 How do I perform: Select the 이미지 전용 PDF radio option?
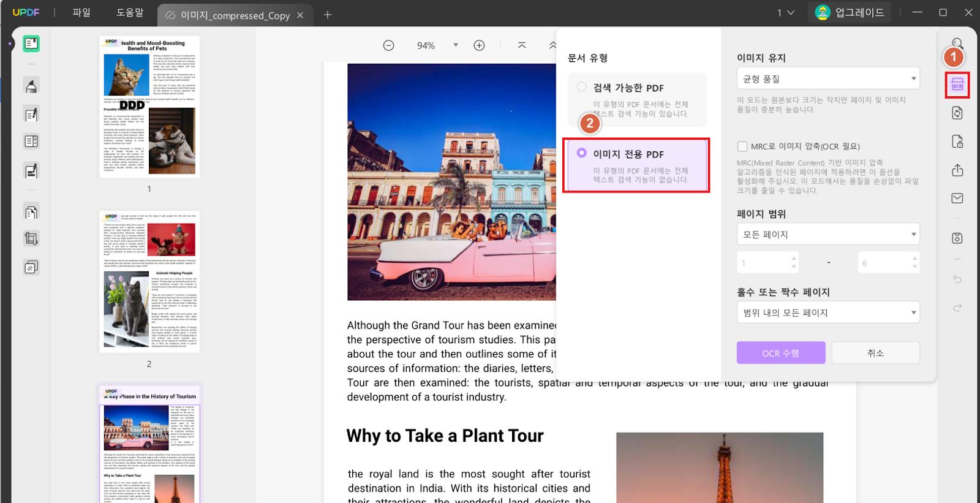tap(582, 153)
